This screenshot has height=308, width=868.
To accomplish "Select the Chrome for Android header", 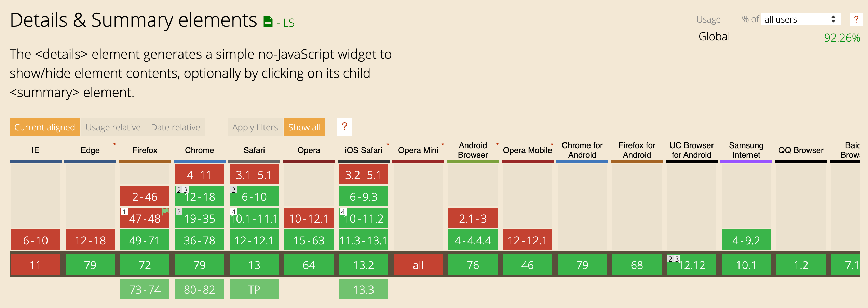I will 582,150.
